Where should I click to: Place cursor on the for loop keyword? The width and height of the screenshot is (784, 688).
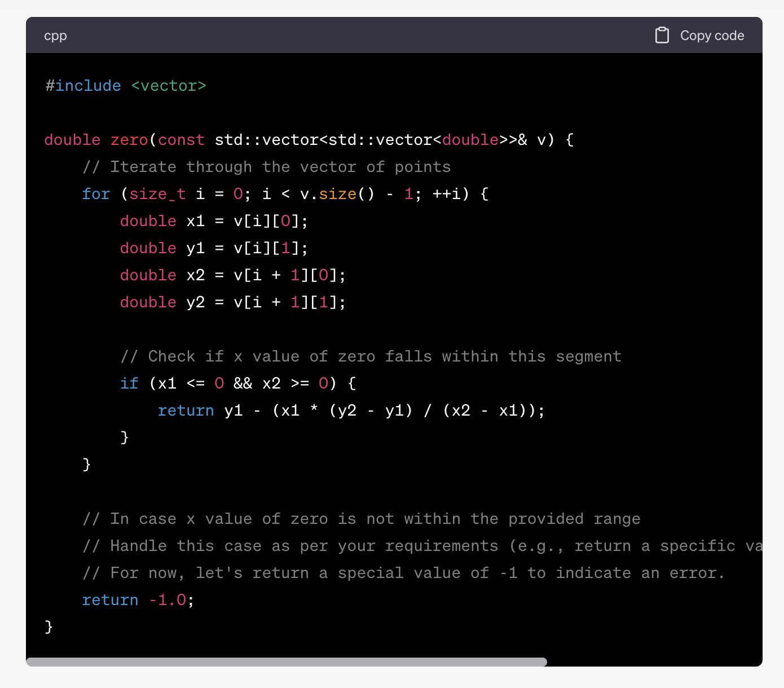[x=96, y=194]
